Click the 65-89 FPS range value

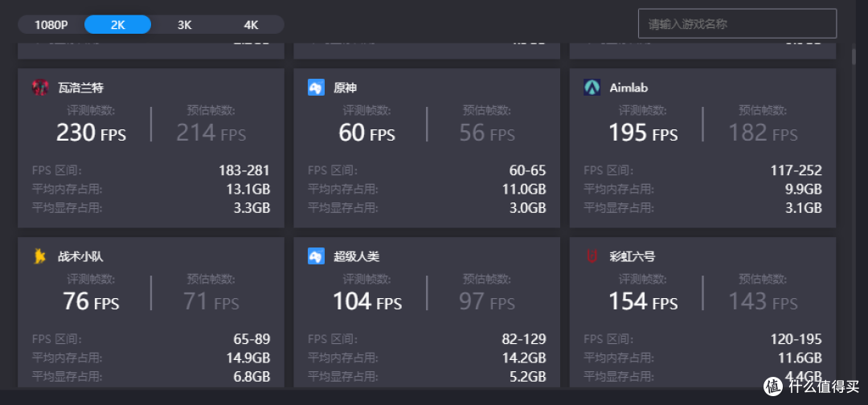(252, 339)
